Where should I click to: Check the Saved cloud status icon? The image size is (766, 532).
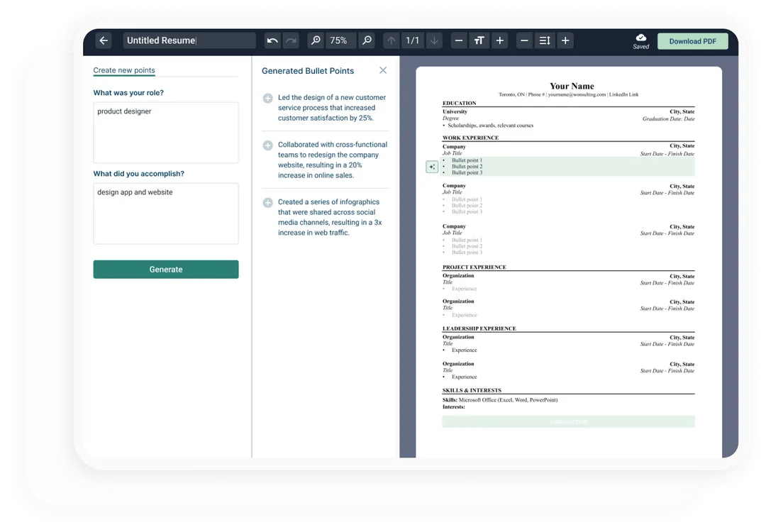coord(641,41)
